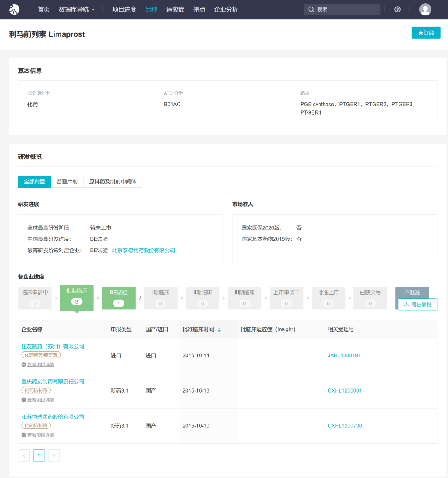Click 企业名称 column header
This screenshot has height=478, width=448.
(32, 329)
